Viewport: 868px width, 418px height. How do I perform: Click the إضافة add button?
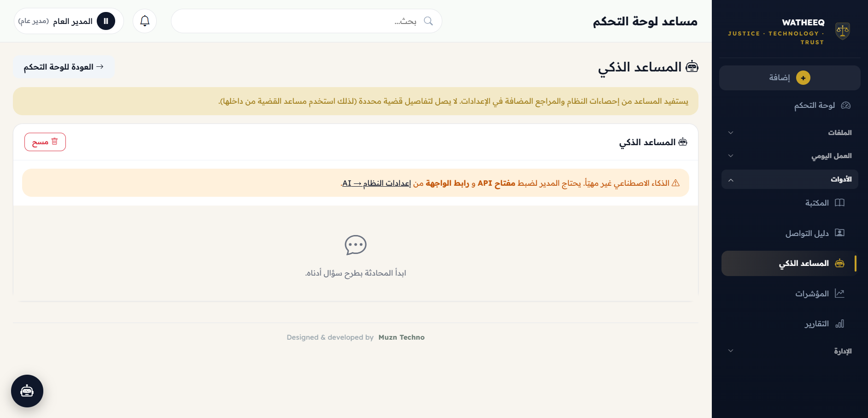[790, 78]
